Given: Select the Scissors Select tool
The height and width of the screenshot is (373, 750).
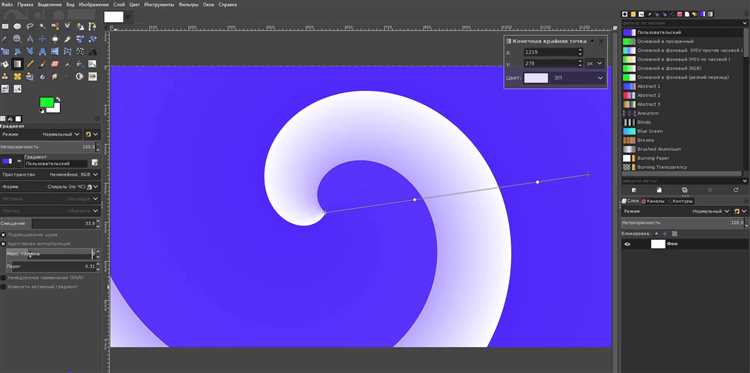Looking at the screenshot, I should click(67, 26).
